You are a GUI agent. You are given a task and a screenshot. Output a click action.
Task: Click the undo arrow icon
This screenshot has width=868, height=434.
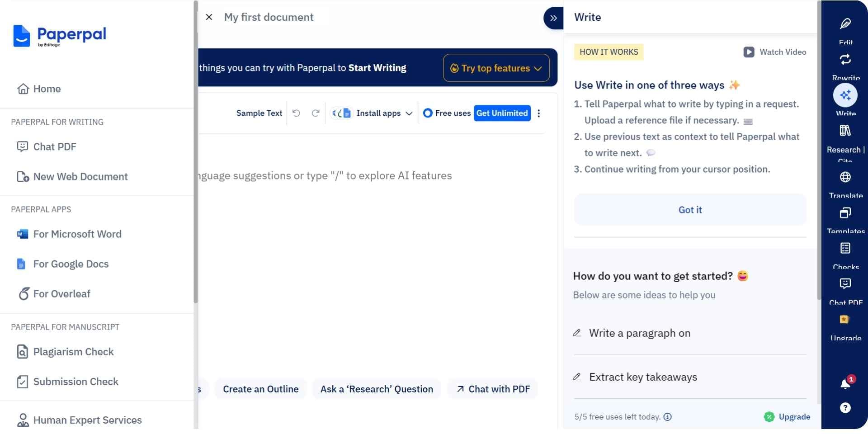pos(296,113)
